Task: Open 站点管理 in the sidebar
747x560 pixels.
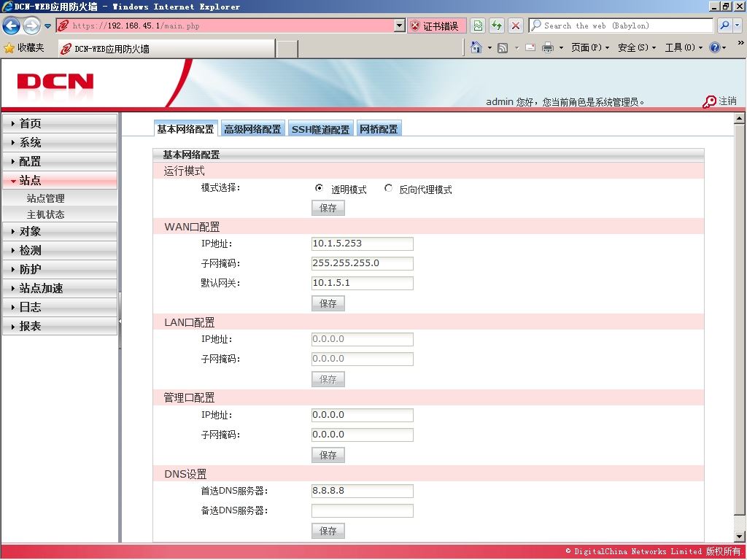Action: pos(46,198)
